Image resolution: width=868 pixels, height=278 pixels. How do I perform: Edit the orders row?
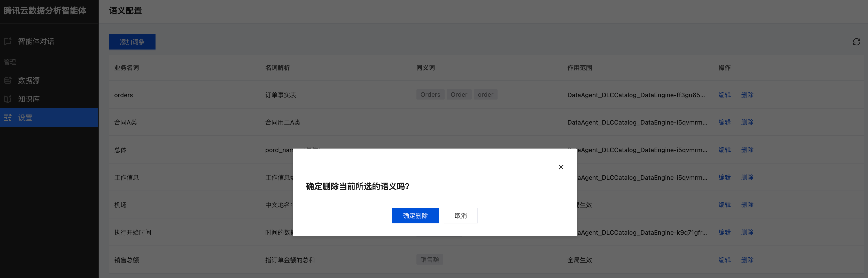pos(724,95)
